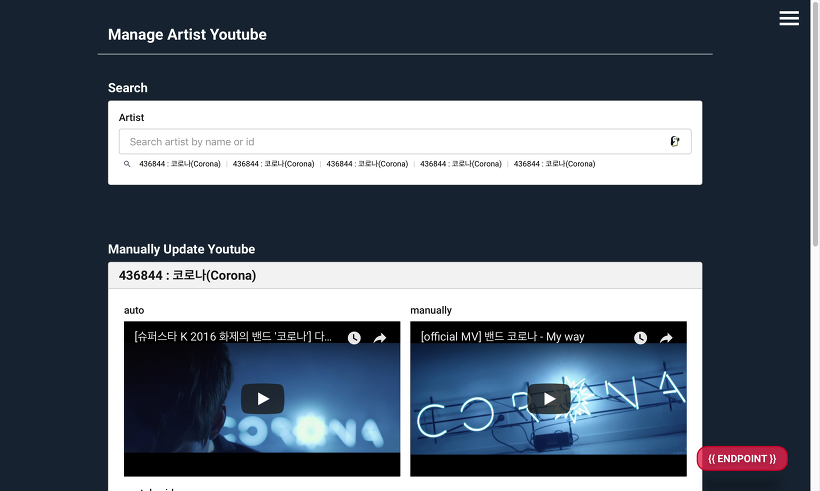Play the auto YouTube video
This screenshot has height=491, width=820.
[262, 399]
